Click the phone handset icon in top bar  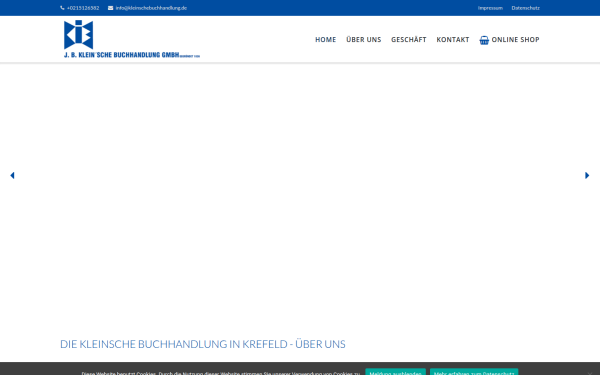[62, 8]
